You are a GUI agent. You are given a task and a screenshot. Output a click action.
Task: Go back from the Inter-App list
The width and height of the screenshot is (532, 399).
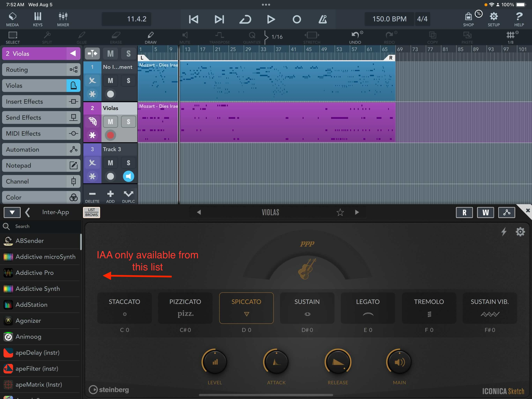(x=27, y=212)
